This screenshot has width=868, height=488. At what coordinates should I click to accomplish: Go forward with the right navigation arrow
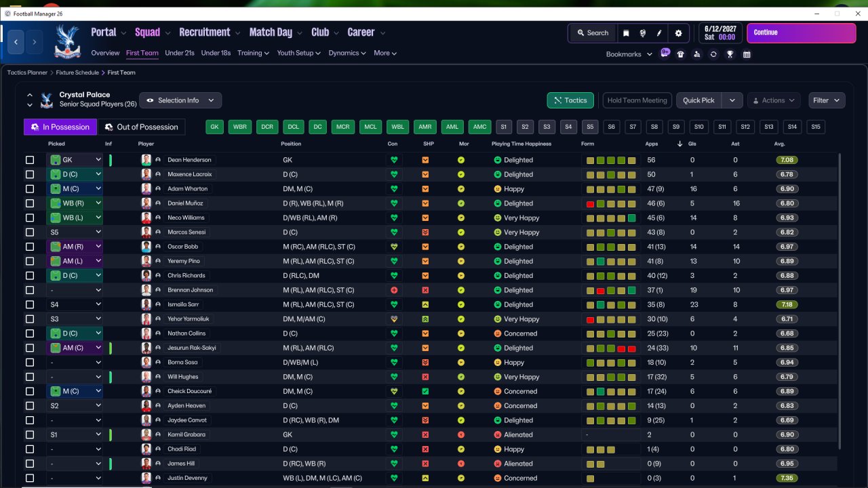pos(35,42)
